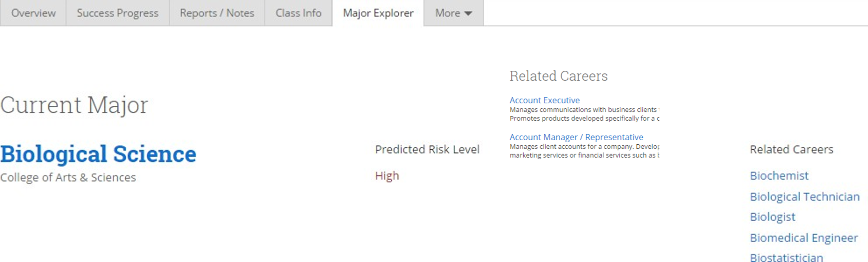Open the Overview tab

click(x=33, y=13)
